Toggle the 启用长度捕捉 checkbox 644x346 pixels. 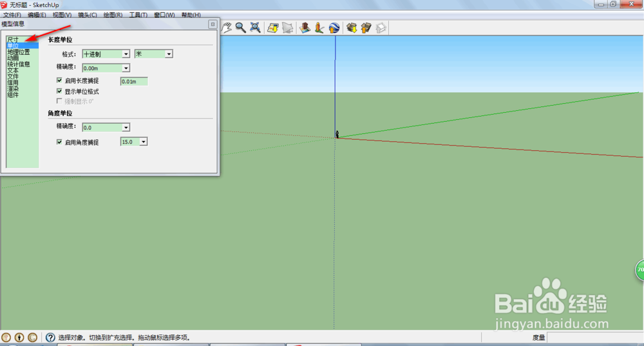coord(59,80)
